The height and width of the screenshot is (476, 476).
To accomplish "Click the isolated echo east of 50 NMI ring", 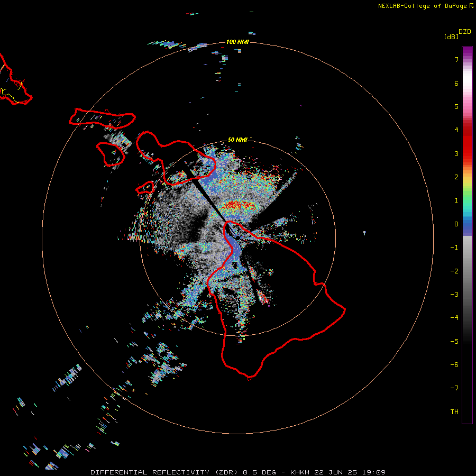I will [364, 233].
